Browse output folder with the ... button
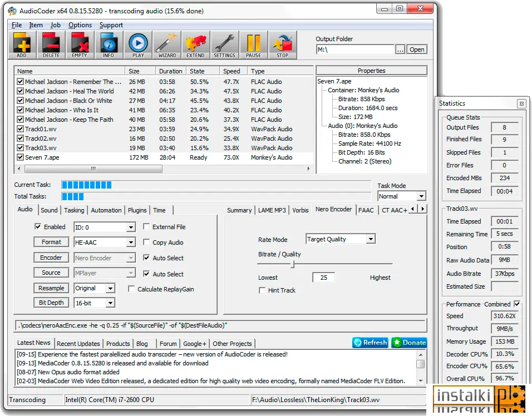The height and width of the screenshot is (416, 532). (400, 49)
